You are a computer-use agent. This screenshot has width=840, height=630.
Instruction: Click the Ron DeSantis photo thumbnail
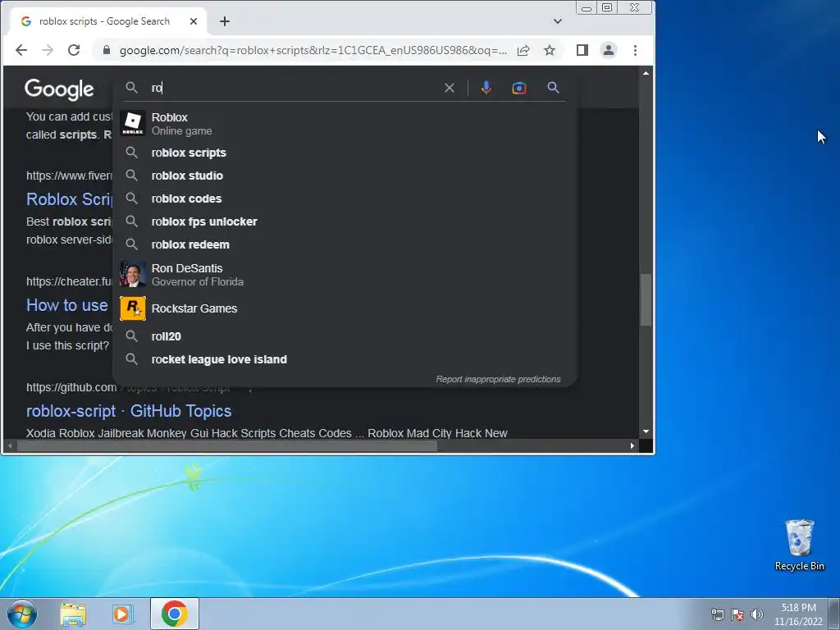[x=132, y=274]
